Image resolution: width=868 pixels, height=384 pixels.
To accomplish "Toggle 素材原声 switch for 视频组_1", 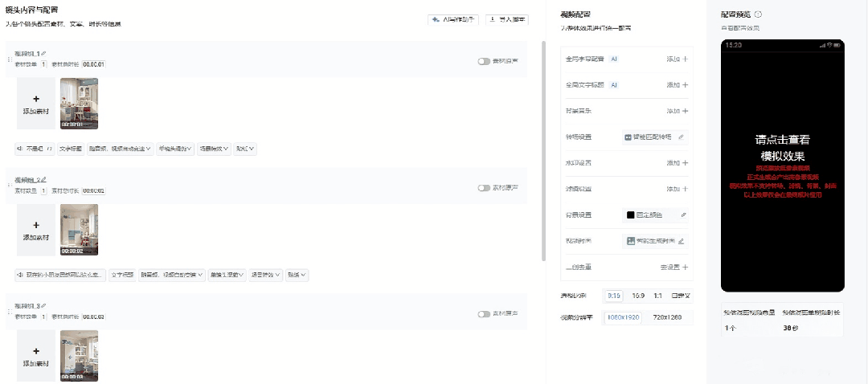I will 484,61.
